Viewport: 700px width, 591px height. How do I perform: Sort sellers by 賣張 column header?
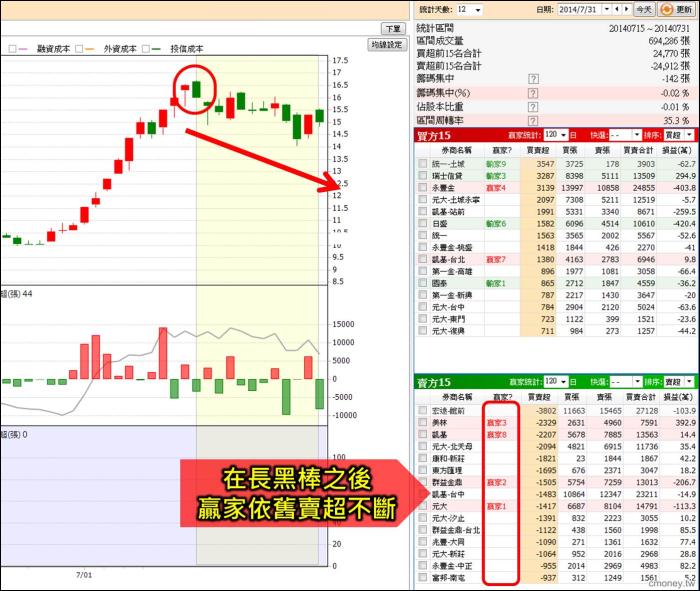point(604,397)
